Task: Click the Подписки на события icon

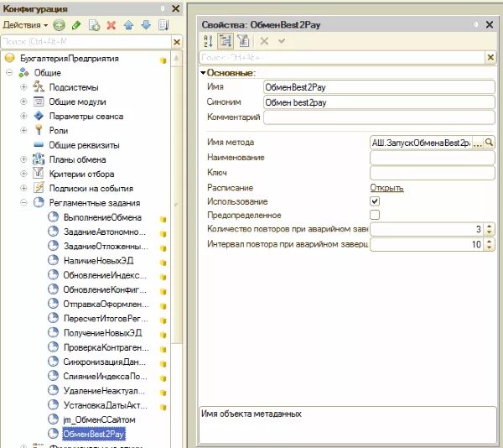Action: tap(39, 188)
